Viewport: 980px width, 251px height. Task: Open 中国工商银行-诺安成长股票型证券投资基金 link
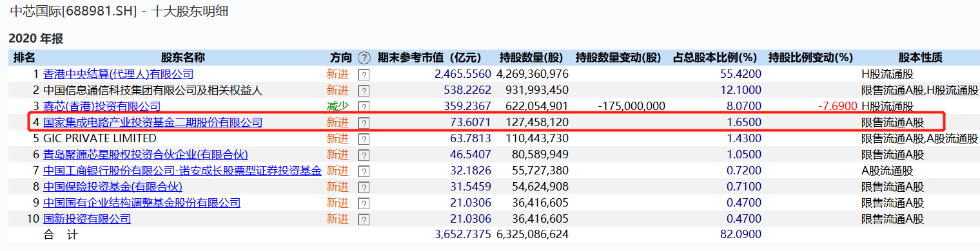click(x=182, y=171)
